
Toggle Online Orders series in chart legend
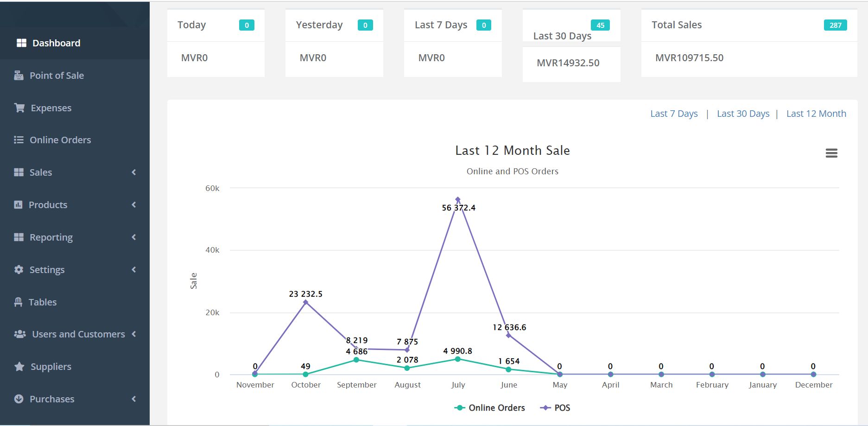pyautogui.click(x=490, y=408)
